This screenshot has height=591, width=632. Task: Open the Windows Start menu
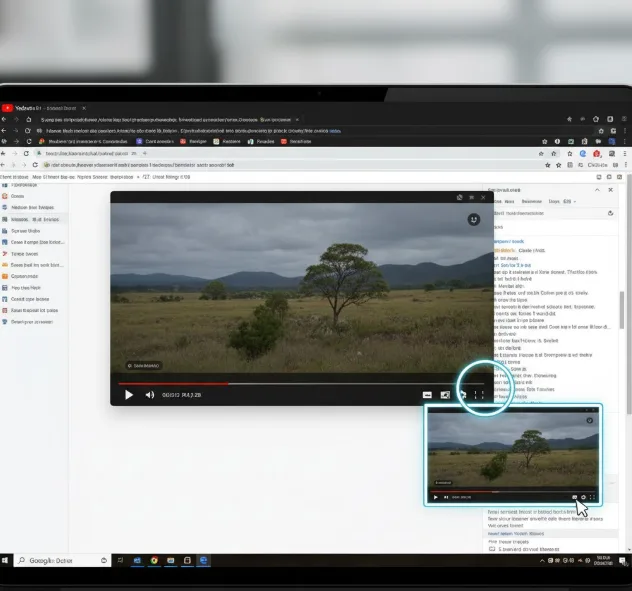click(7, 560)
